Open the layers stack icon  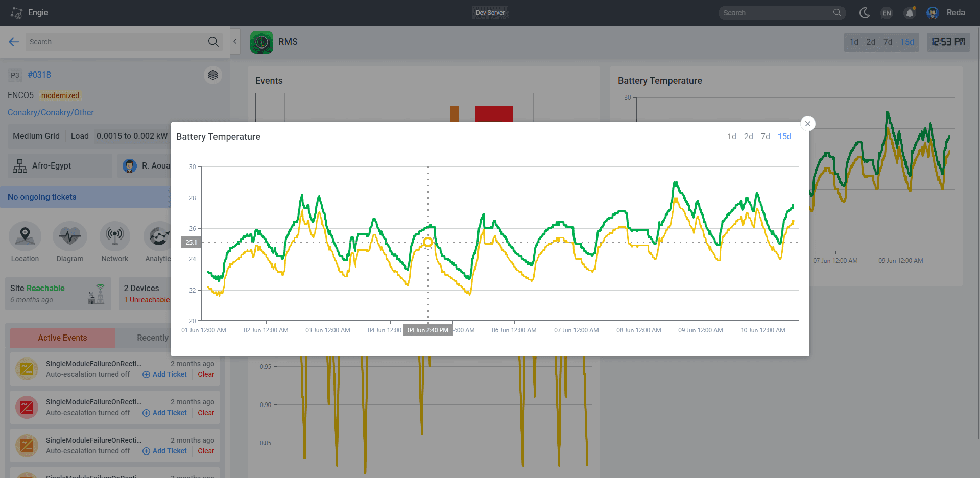pos(213,75)
